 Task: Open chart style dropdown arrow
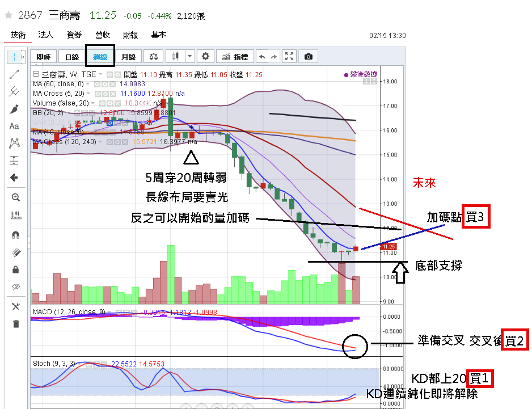tap(190, 57)
